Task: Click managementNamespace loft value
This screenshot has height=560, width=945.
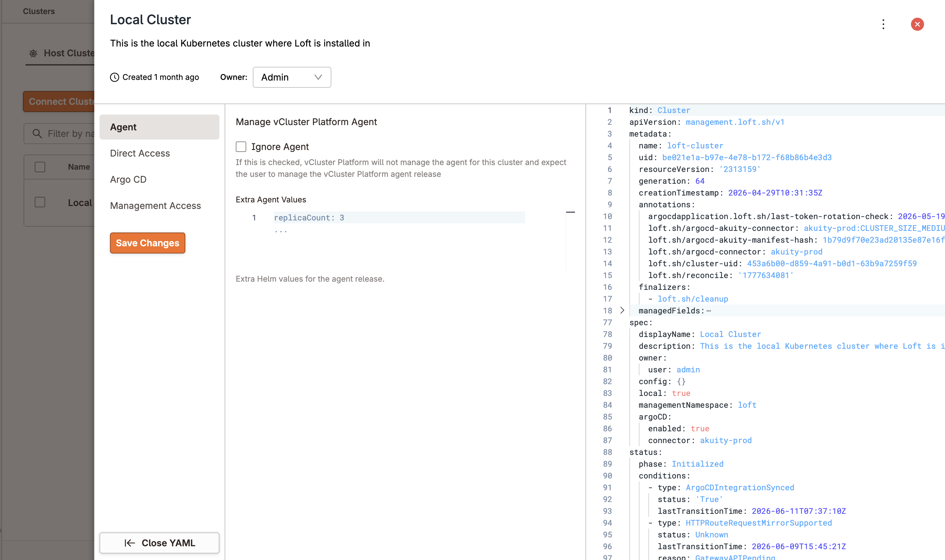Action: point(747,405)
